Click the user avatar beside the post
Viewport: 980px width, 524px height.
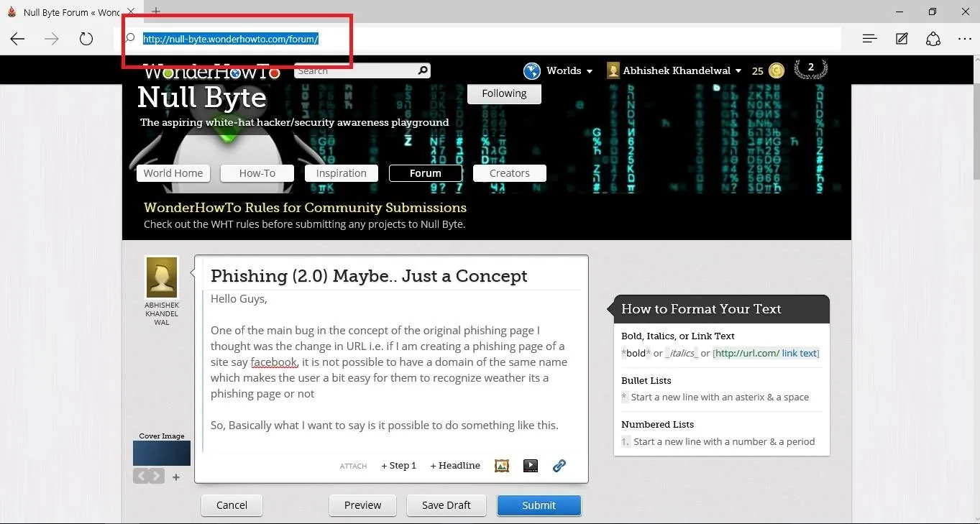tap(162, 277)
